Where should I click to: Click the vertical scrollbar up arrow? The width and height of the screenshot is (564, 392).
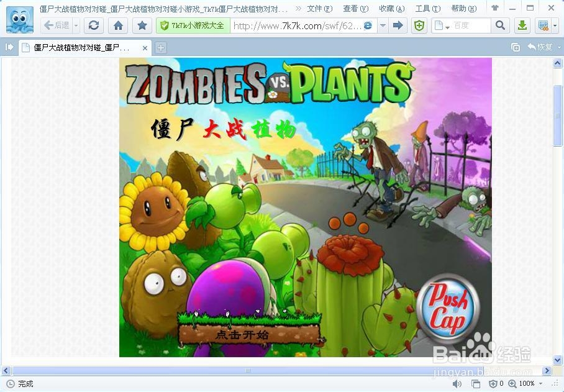[x=558, y=63]
